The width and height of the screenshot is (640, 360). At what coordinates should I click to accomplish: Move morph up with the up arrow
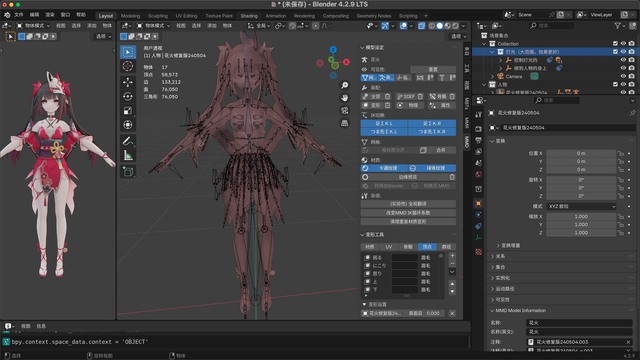click(452, 284)
